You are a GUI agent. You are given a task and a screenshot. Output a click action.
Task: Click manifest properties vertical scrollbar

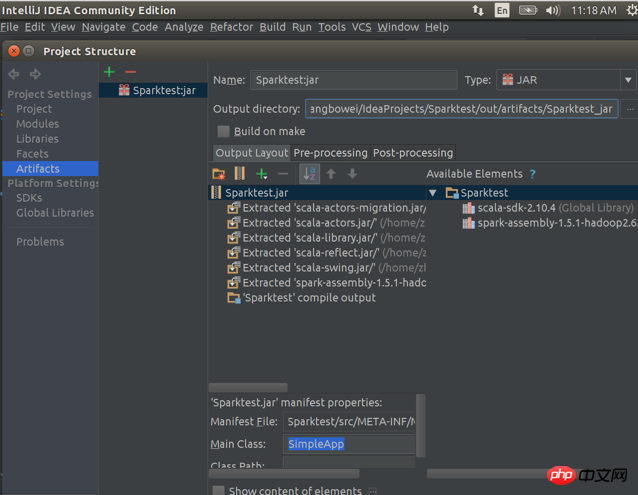tap(421, 425)
